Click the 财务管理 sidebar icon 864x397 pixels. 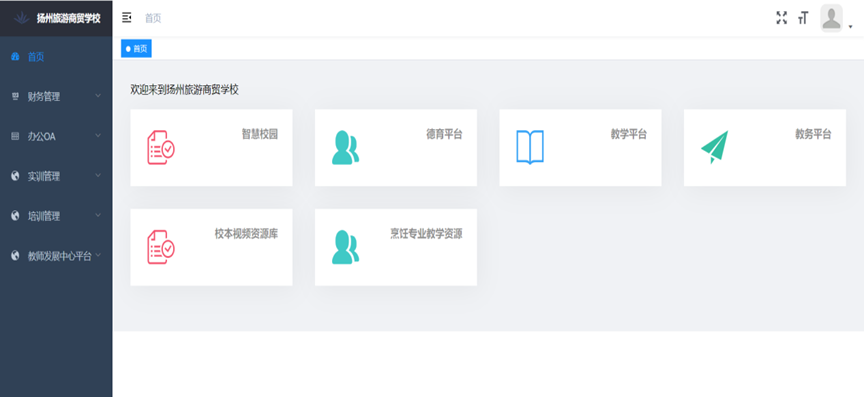click(15, 96)
